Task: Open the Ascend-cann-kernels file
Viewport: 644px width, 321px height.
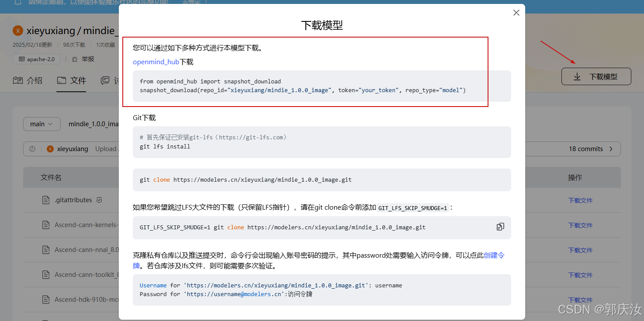Action: (87, 225)
